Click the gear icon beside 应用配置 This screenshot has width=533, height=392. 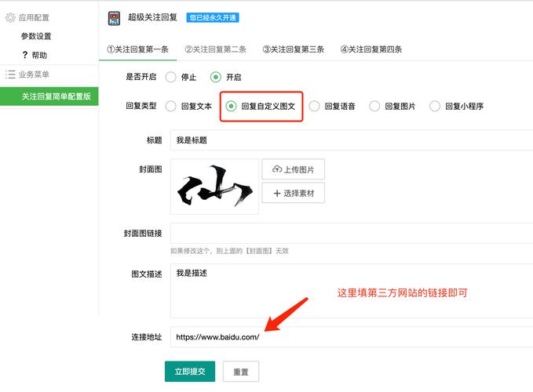(x=10, y=16)
